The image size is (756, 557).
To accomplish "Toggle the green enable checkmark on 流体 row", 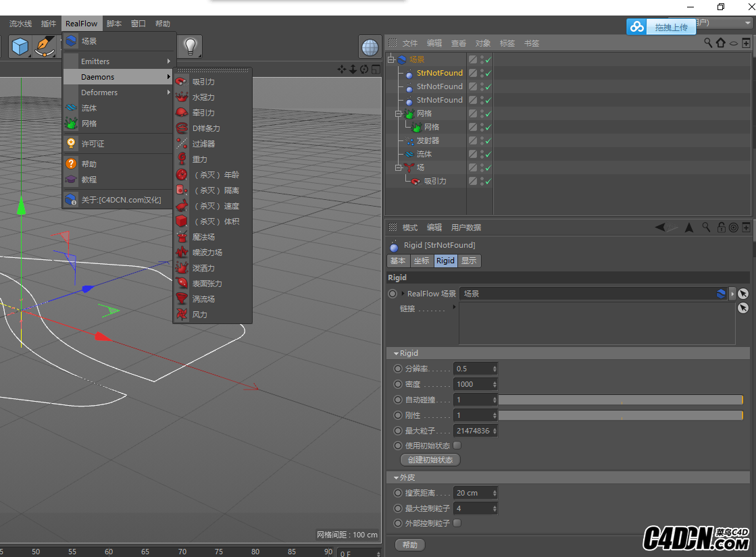I will pyautogui.click(x=488, y=154).
